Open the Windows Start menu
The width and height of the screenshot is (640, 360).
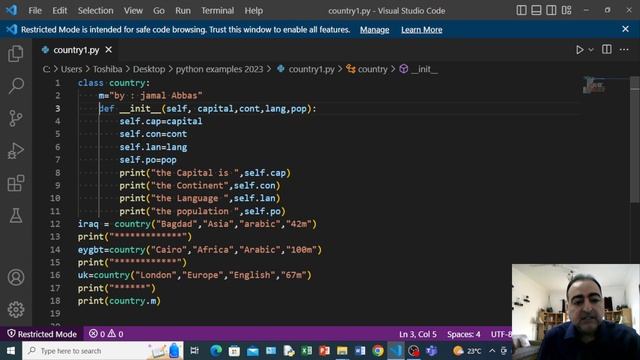click(11, 351)
